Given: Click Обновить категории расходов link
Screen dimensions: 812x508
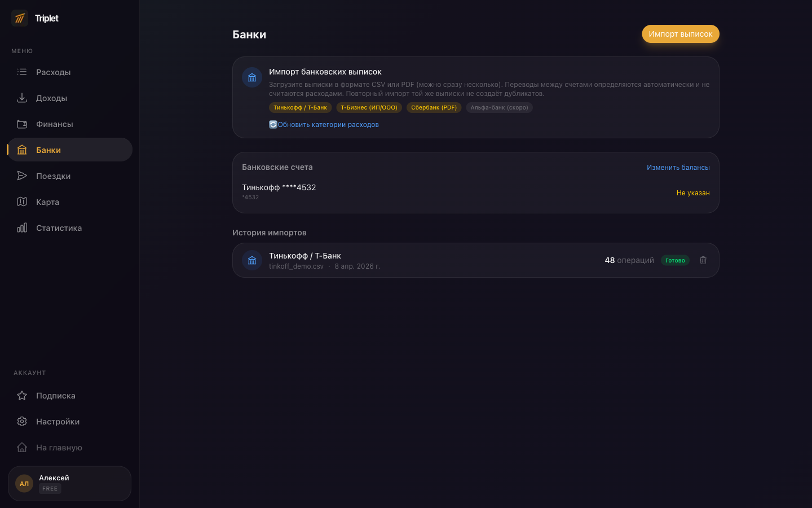Looking at the screenshot, I should pyautogui.click(x=328, y=124).
